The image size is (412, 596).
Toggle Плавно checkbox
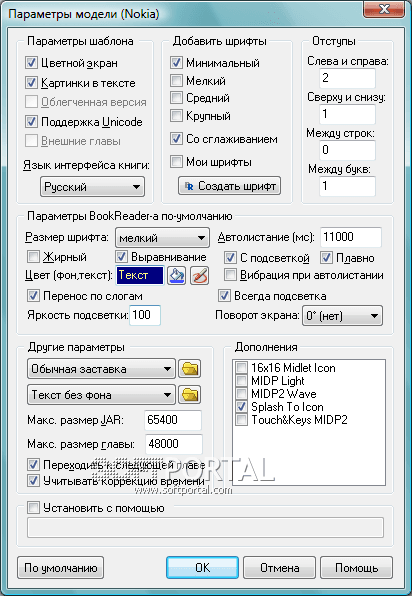point(326,258)
